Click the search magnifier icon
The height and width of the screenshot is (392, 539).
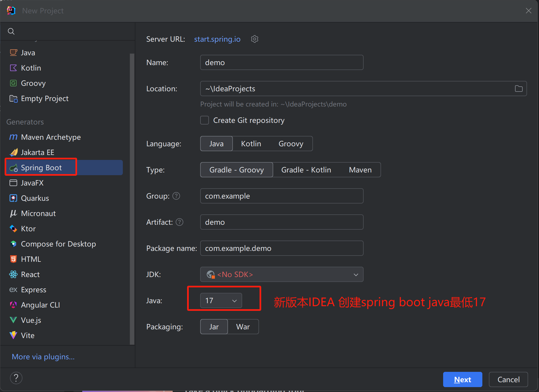click(x=11, y=31)
